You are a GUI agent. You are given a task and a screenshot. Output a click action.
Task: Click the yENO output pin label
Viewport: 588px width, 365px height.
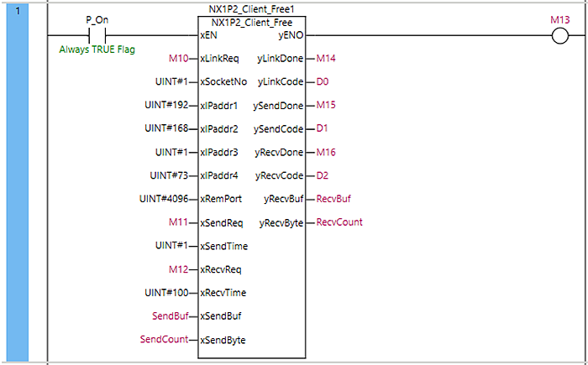(291, 35)
